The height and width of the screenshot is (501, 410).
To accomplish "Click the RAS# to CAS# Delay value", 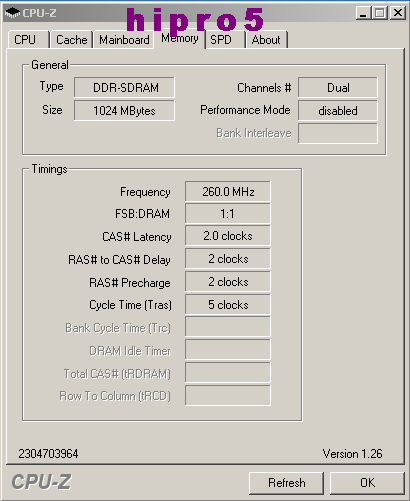I will (x=228, y=259).
